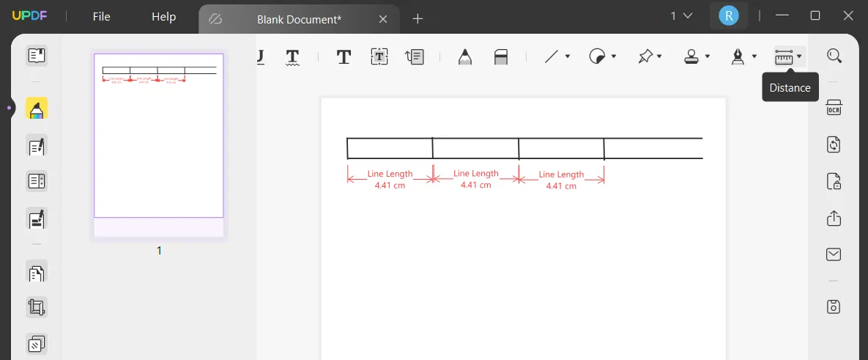Select the Signature pen tool
The height and width of the screenshot is (360, 868).
coord(738,56)
